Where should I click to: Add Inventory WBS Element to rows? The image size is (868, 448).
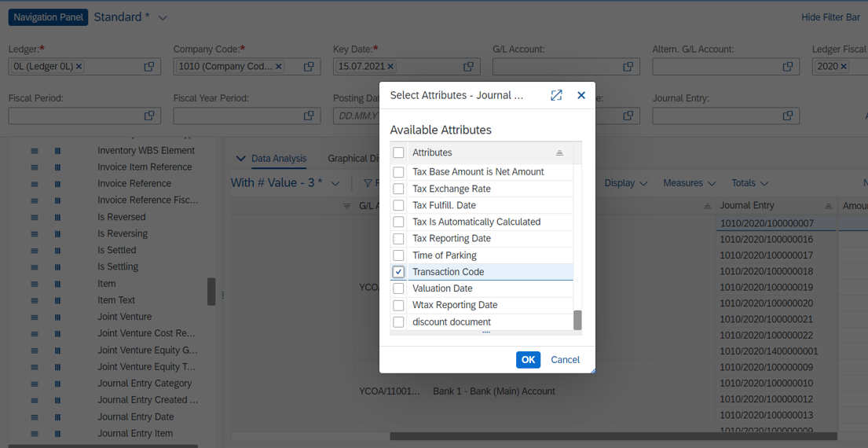point(35,150)
